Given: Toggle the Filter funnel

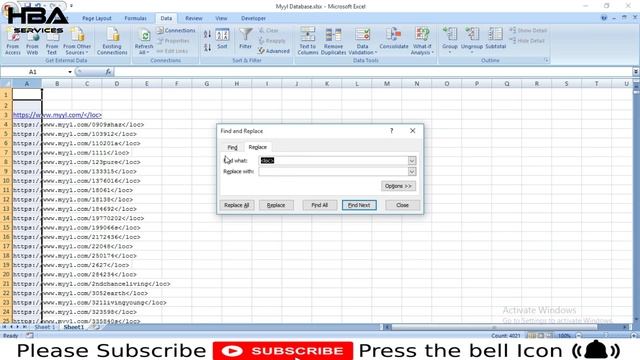Looking at the screenshot, I should [x=245, y=39].
